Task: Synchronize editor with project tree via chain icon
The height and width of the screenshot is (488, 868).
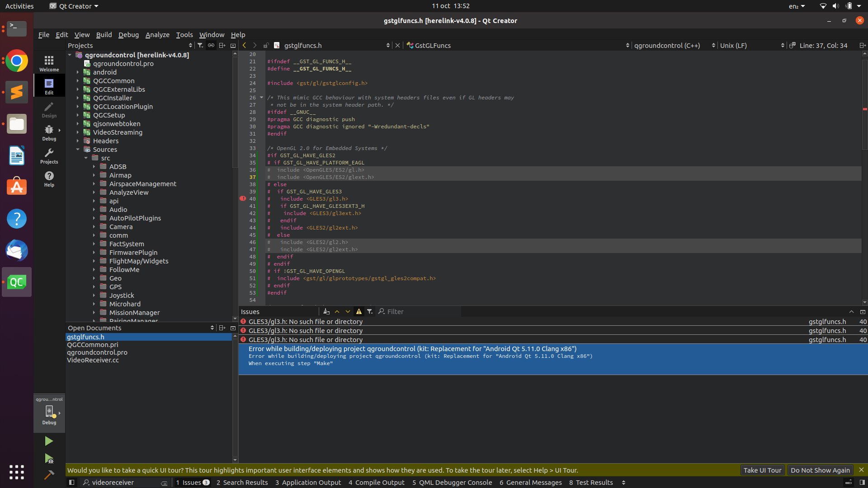Action: click(211, 45)
